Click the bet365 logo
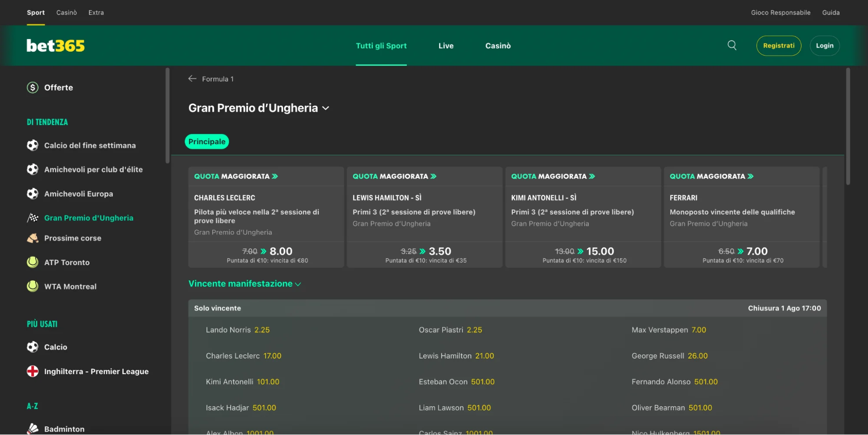The image size is (868, 435). [56, 46]
